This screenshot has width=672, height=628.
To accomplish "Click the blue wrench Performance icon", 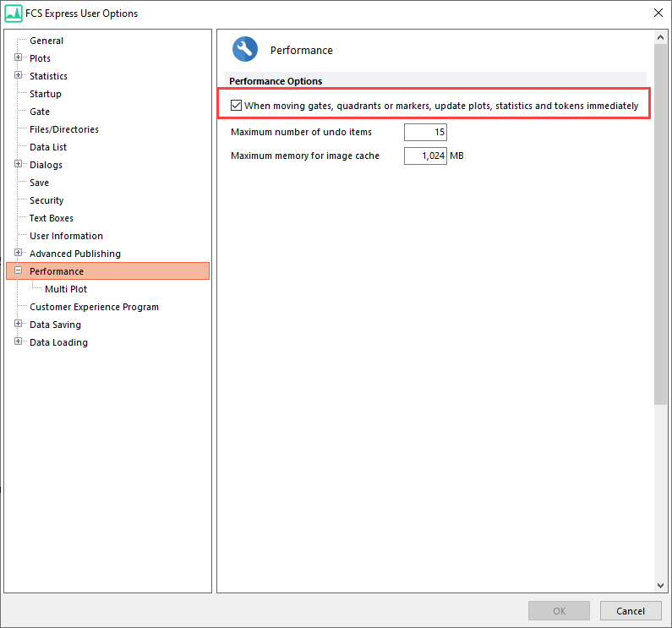I will (x=245, y=49).
